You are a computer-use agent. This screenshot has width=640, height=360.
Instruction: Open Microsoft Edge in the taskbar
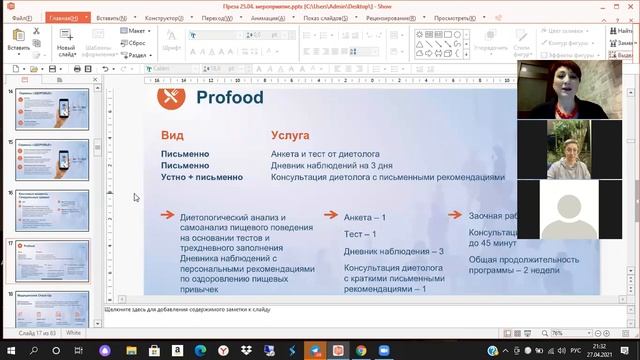200,351
